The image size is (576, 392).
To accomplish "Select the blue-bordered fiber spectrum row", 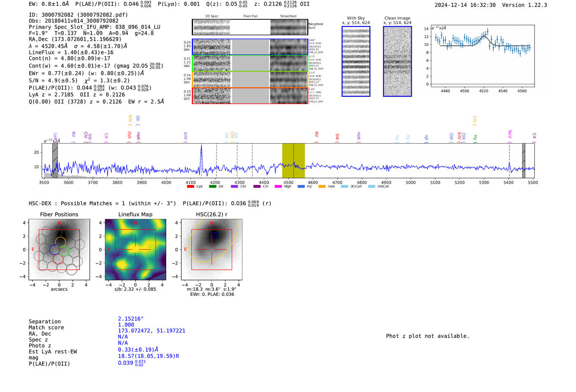I will click(x=250, y=47).
